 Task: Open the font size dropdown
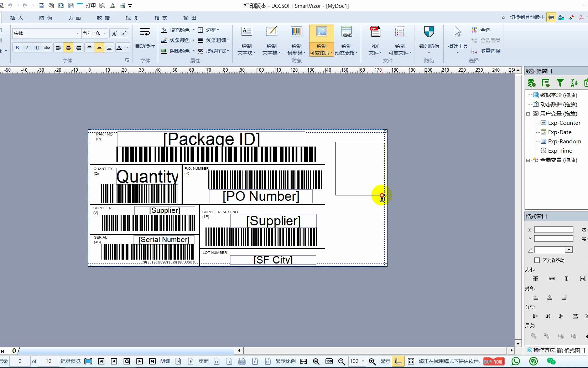pos(105,34)
